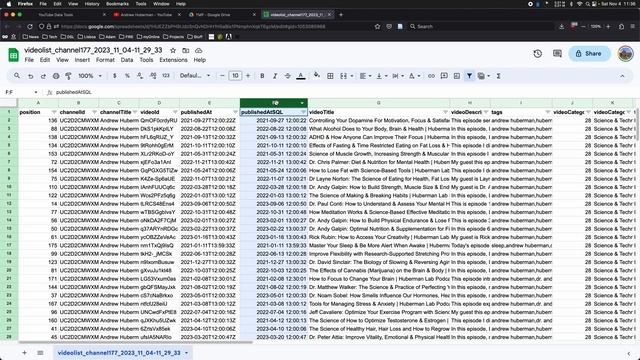Toggle italic formatting

click(275, 76)
